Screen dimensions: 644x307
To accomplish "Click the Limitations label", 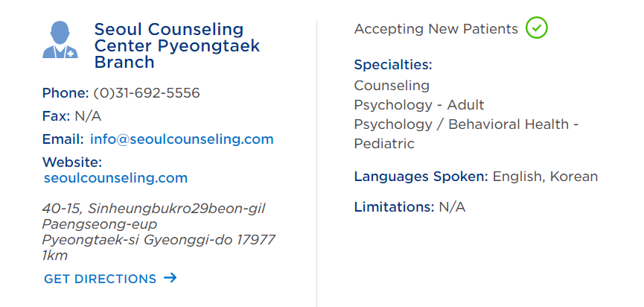I will point(394,206).
